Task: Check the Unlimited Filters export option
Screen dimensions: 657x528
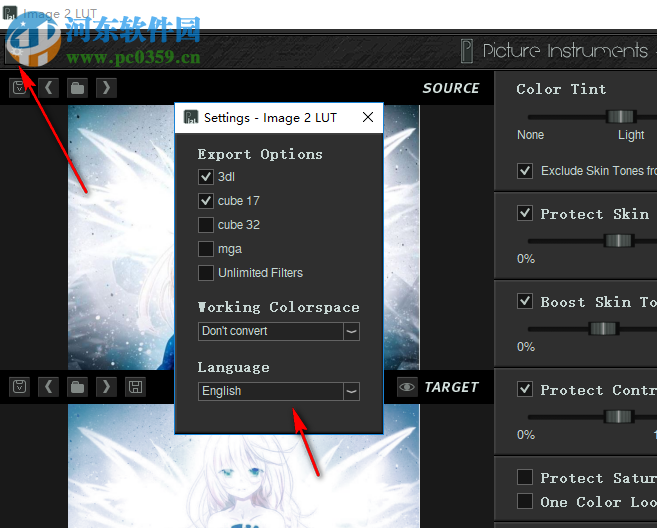Action: click(206, 273)
